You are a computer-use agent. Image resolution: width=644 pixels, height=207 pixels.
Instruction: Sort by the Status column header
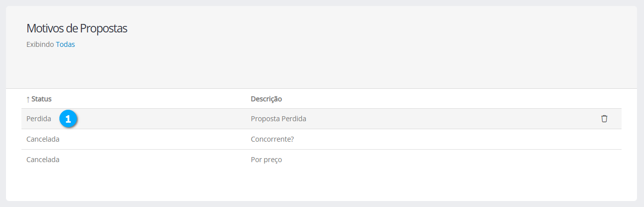[x=41, y=99]
